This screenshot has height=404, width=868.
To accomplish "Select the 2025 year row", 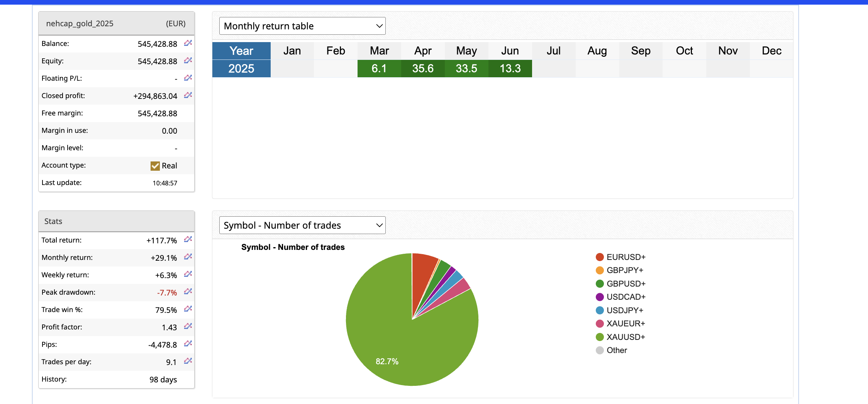I will click(241, 68).
